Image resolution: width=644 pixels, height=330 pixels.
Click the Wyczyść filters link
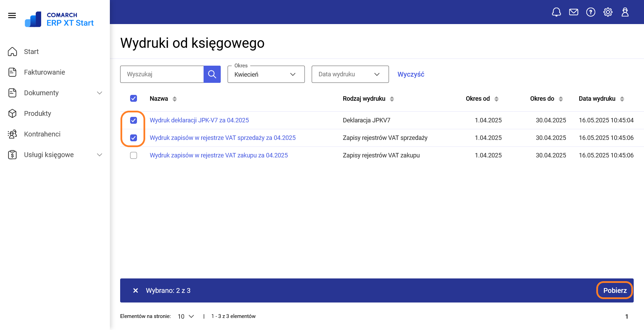[x=411, y=74]
